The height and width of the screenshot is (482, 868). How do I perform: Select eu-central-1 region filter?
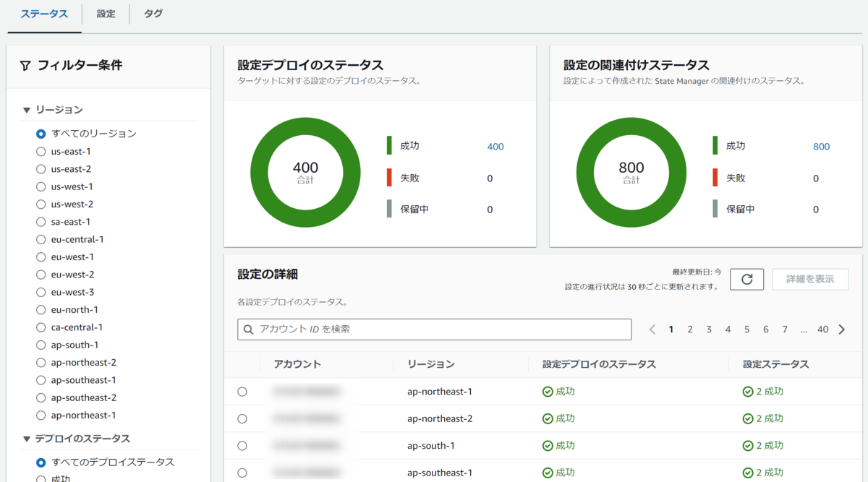tap(41, 239)
